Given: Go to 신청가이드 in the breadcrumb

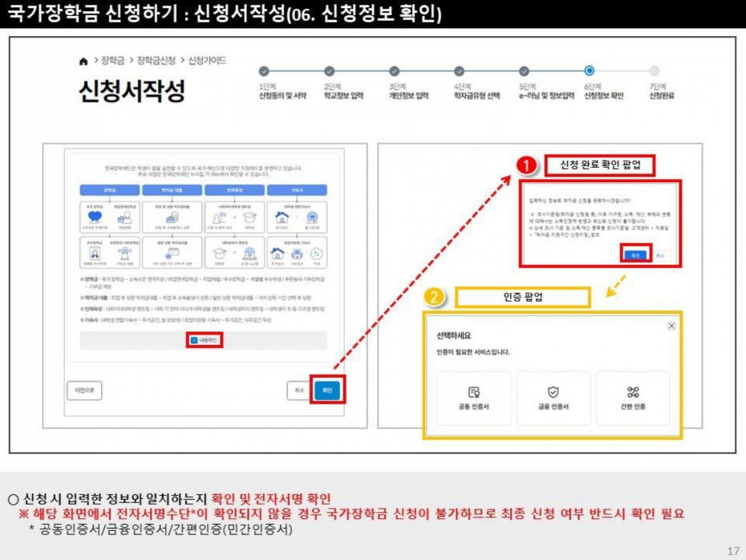Looking at the screenshot, I should coord(207,61).
